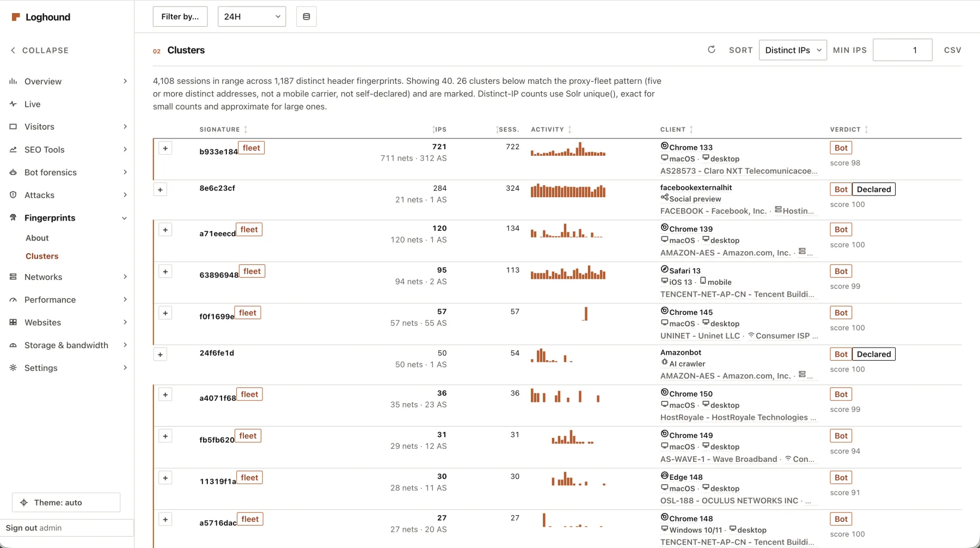Screen dimensions: 980x548
Task: Click the Filter by... button
Action: (x=180, y=16)
